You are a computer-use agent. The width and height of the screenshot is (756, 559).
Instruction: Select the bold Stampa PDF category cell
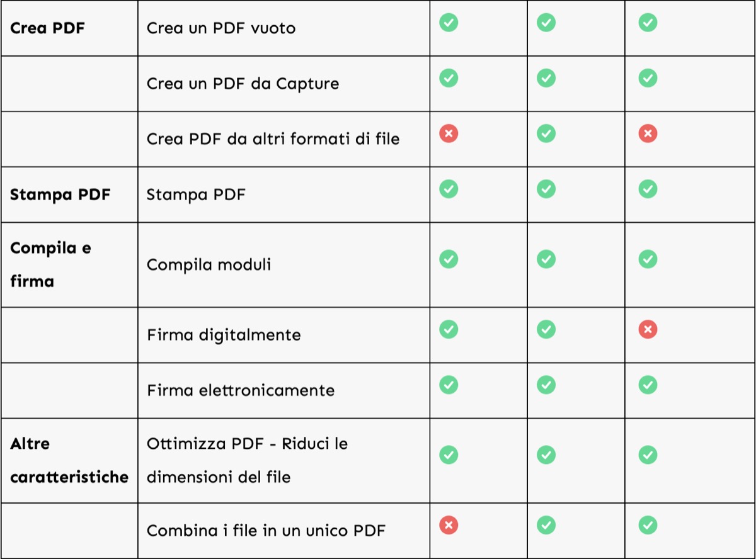tap(60, 195)
